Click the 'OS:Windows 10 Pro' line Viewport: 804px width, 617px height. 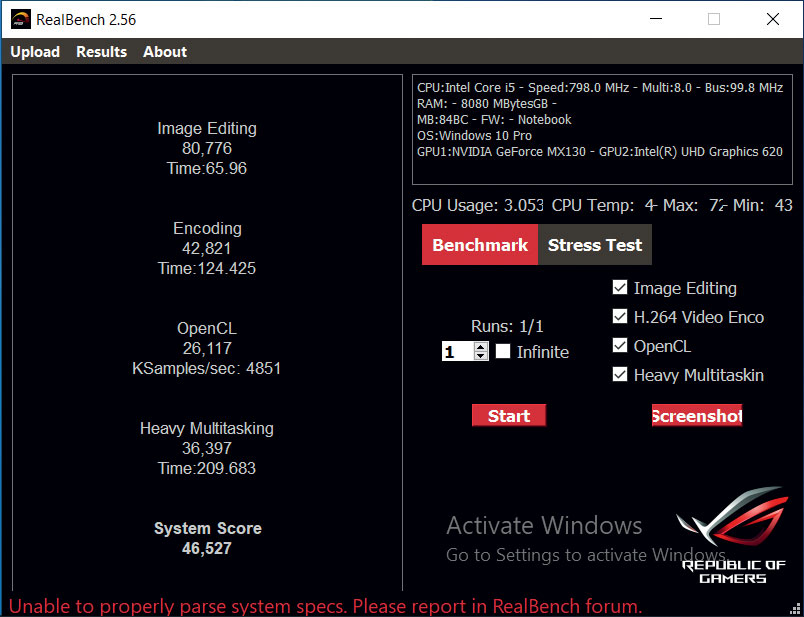474,136
